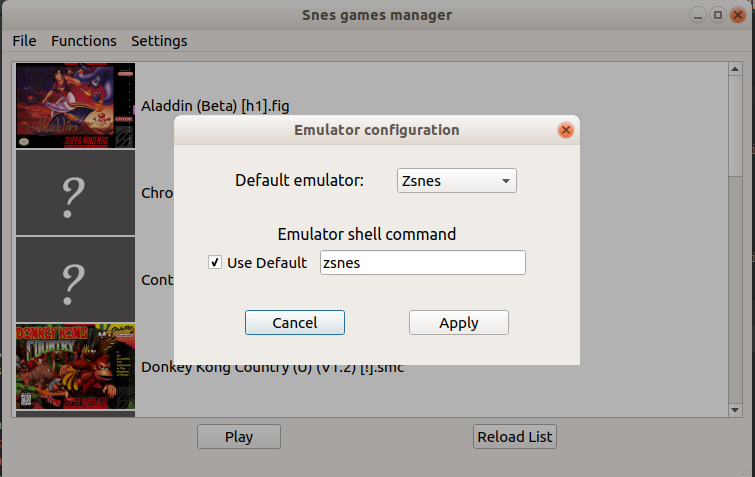This screenshot has width=755, height=477.
Task: Open the File menu
Action: tap(24, 41)
